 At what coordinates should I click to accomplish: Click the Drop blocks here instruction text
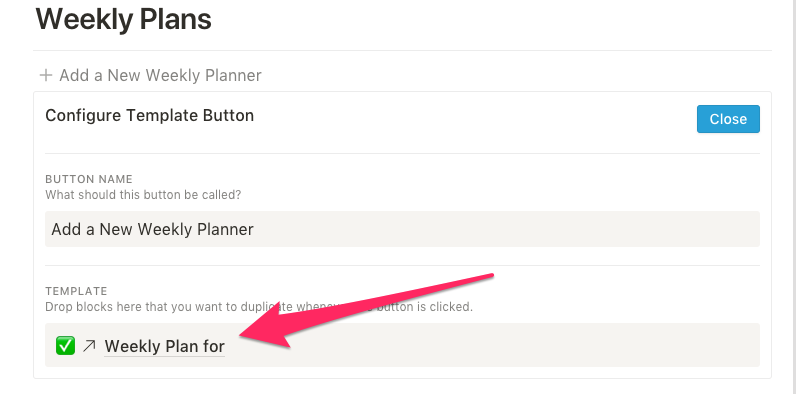259,307
